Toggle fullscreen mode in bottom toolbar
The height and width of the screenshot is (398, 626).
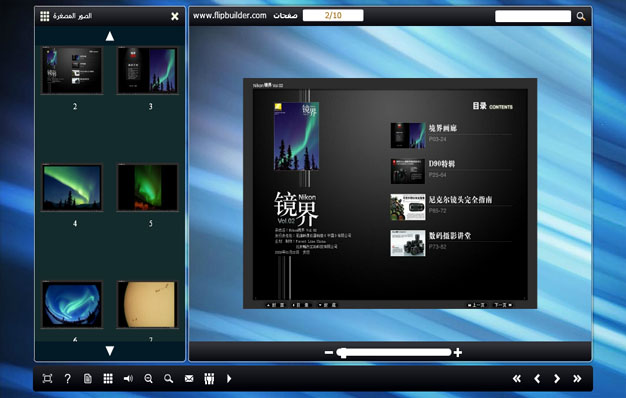pos(47,378)
